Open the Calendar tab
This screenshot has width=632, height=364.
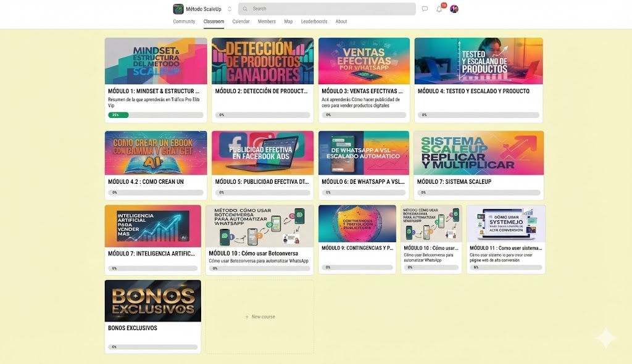241,22
